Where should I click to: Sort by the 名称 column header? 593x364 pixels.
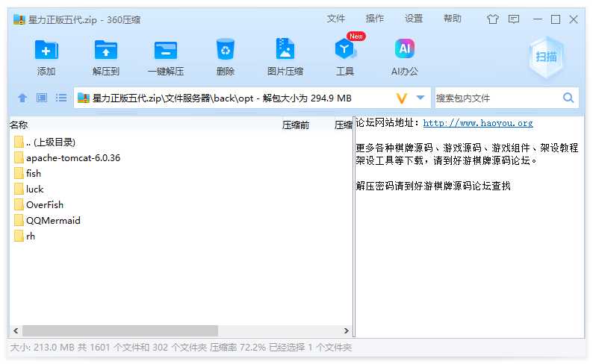(19, 125)
